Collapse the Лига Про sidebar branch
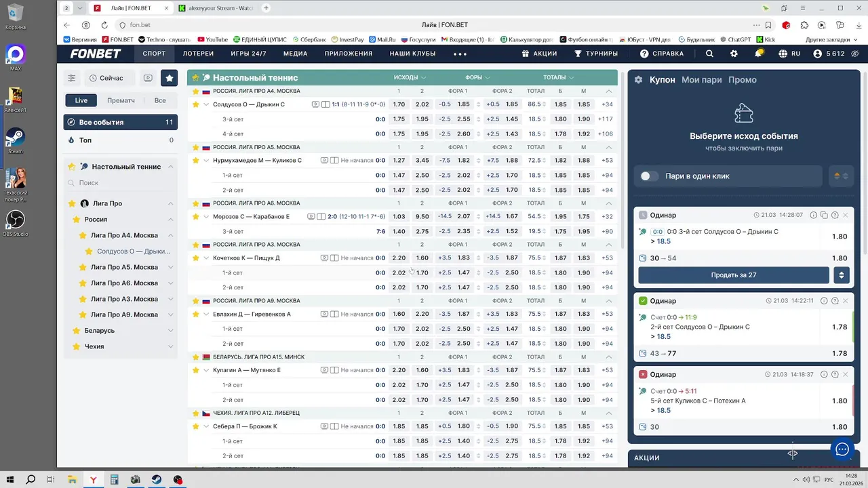The image size is (868, 488). click(x=171, y=203)
